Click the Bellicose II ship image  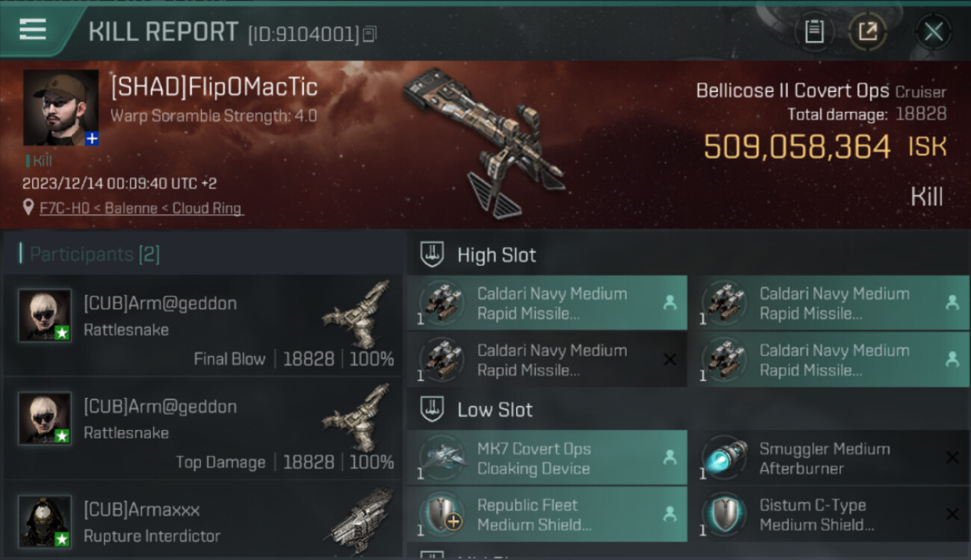(x=483, y=142)
